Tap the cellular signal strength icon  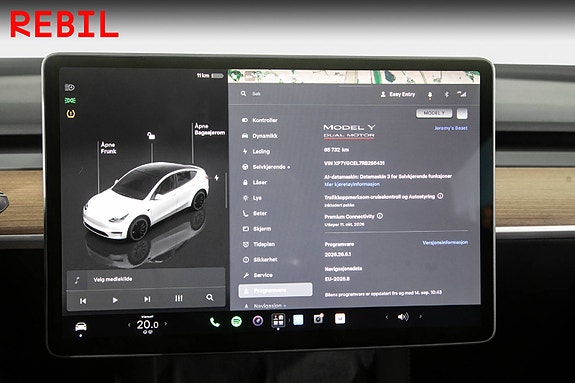(x=462, y=94)
